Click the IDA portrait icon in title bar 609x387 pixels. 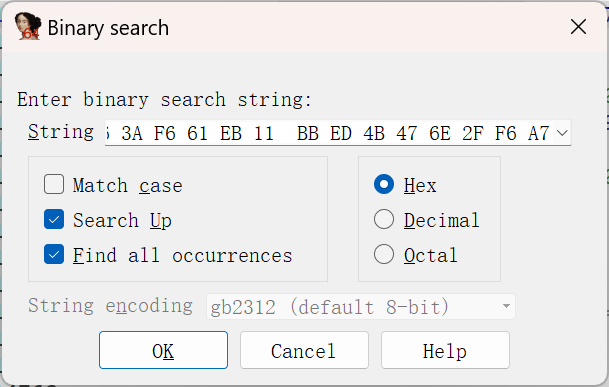tap(28, 26)
